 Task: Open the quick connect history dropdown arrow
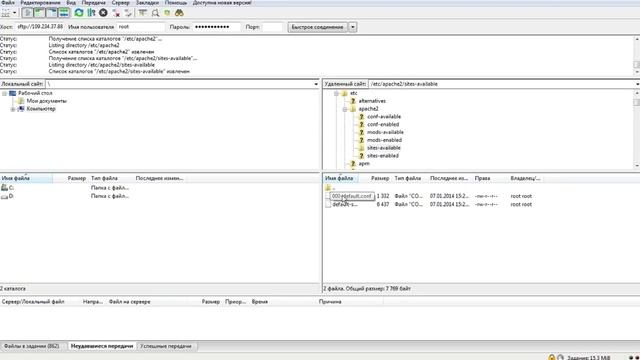[x=353, y=27]
